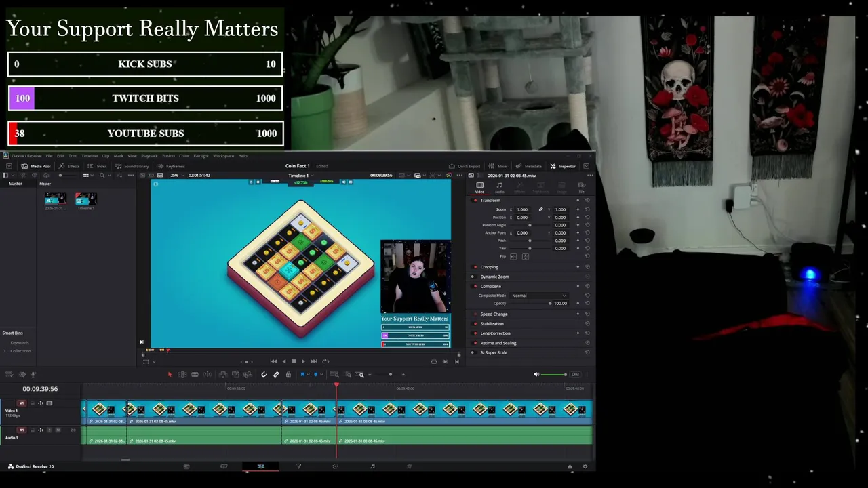The image size is (868, 488).
Task: Expand the Speed Change section
Action: [x=494, y=314]
